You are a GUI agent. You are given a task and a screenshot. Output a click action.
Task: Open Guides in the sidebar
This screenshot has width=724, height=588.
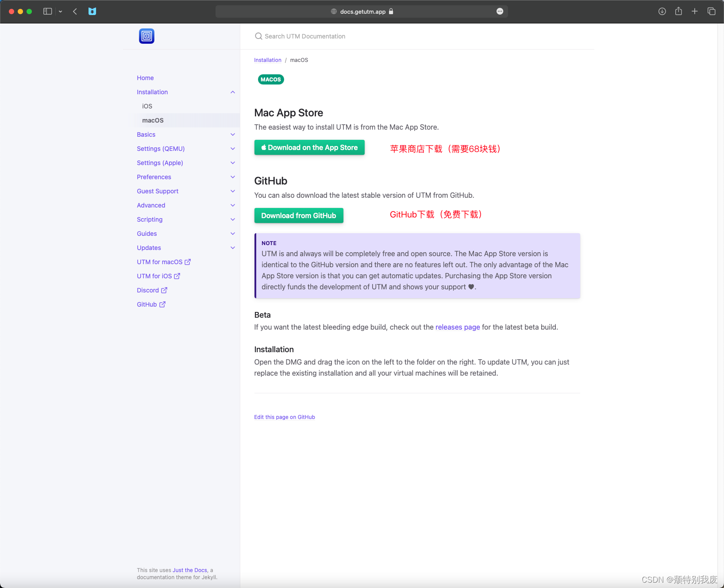click(x=147, y=234)
